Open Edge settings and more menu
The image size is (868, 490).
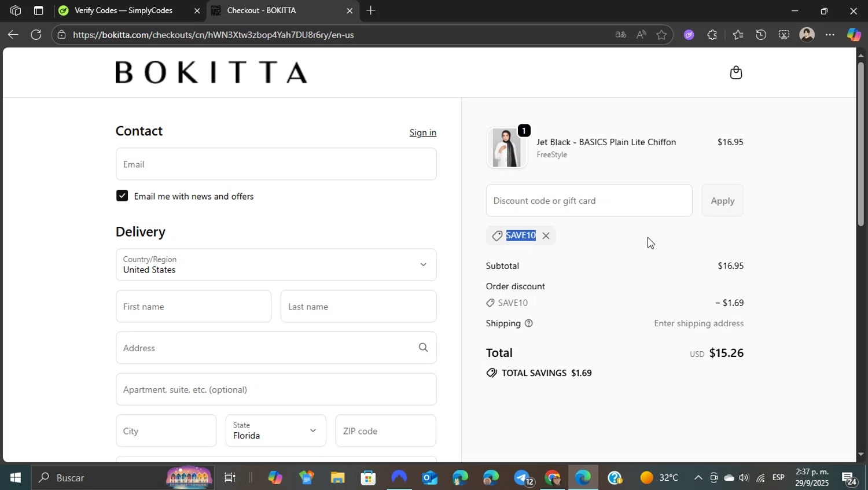[830, 35]
